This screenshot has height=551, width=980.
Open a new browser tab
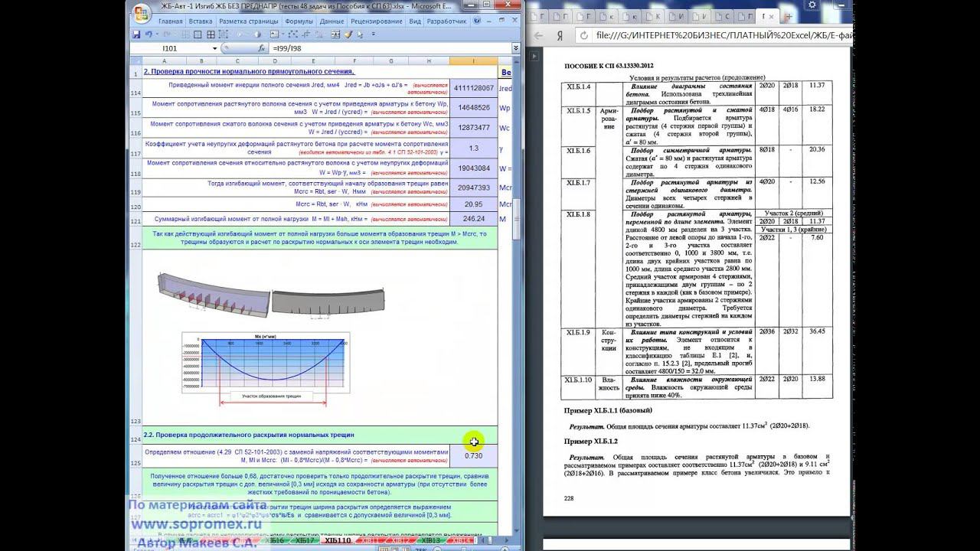tap(790, 15)
